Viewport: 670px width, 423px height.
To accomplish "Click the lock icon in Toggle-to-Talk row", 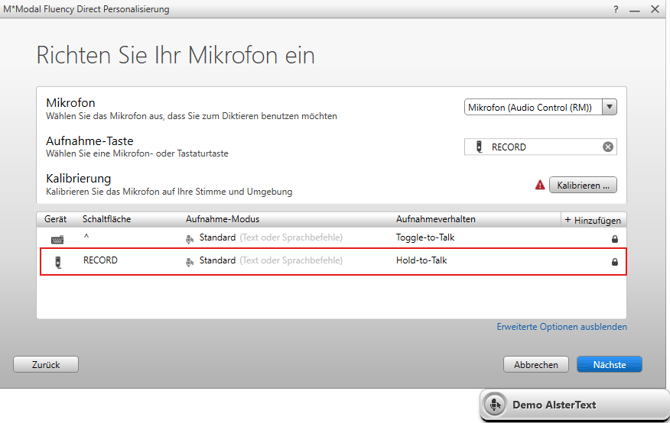I will point(614,239).
